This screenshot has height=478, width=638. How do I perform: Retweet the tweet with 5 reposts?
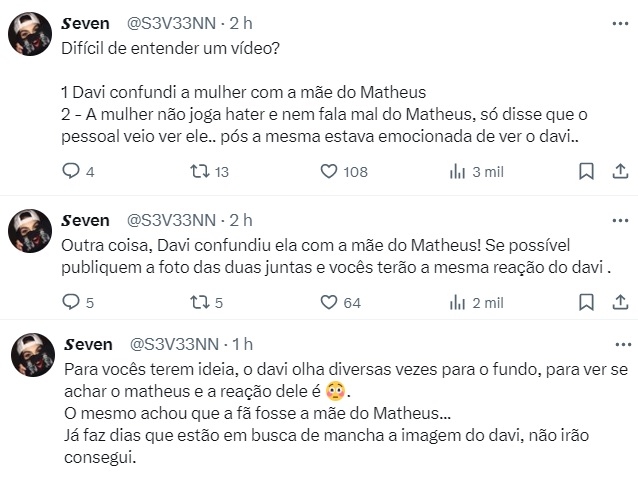(x=199, y=302)
